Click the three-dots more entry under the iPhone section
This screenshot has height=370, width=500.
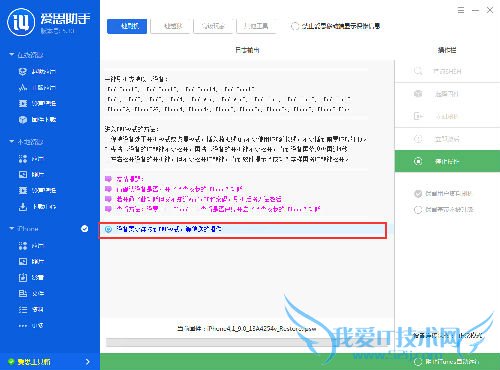[x=23, y=325]
